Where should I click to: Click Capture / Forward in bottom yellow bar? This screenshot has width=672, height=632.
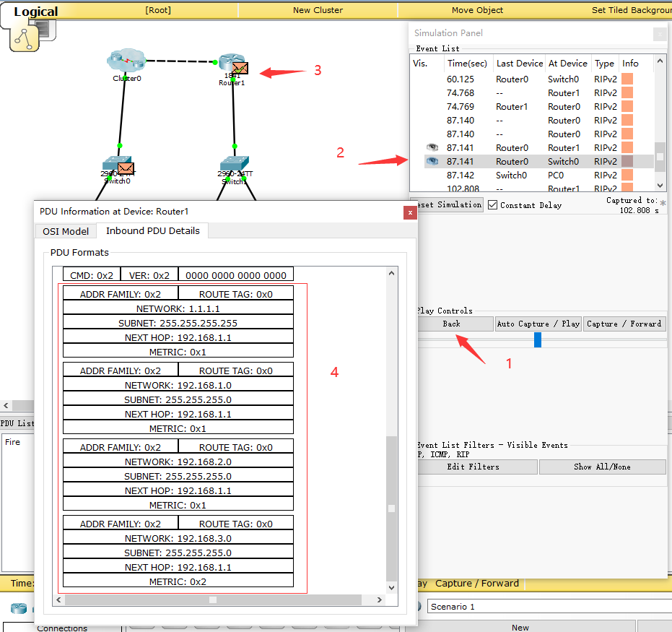pyautogui.click(x=476, y=583)
